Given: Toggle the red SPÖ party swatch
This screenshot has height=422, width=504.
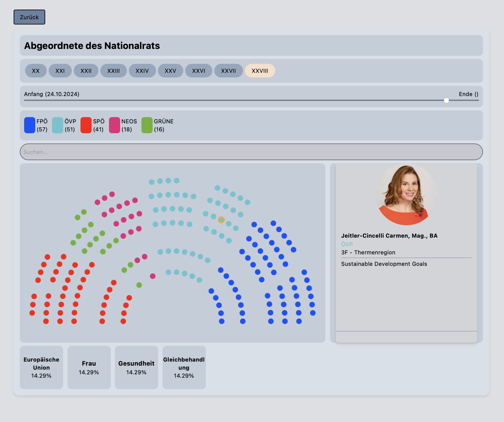Looking at the screenshot, I should pos(86,125).
